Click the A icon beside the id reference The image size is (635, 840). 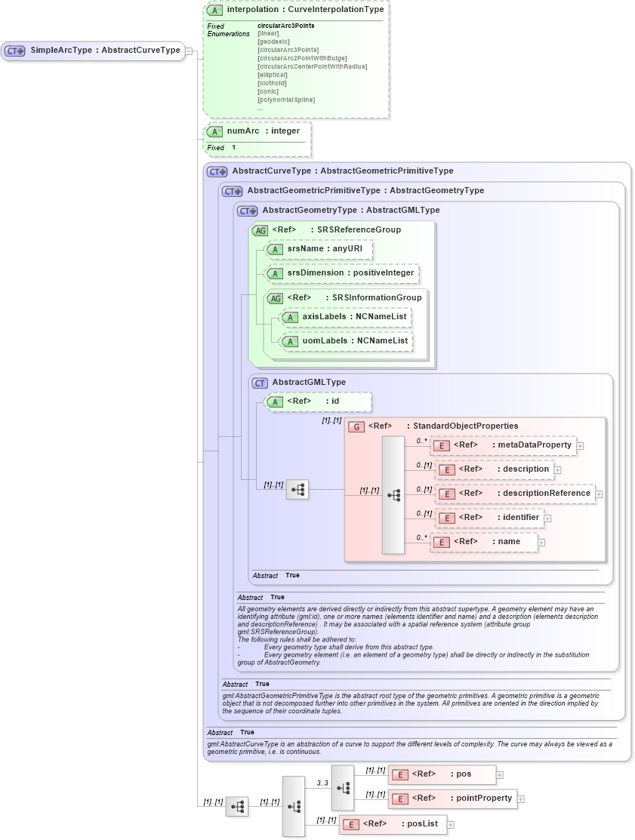(276, 402)
